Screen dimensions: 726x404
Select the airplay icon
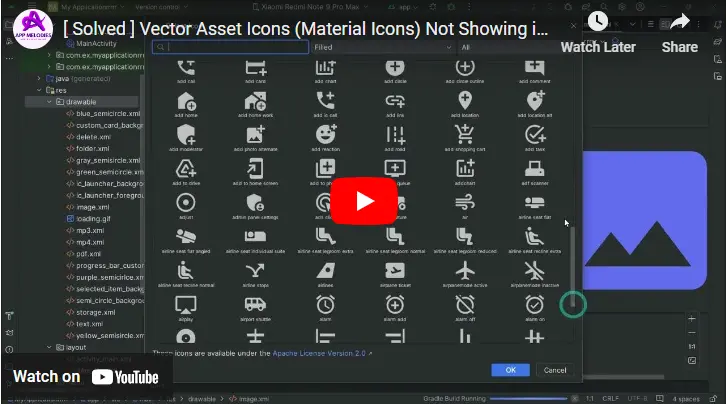point(186,305)
